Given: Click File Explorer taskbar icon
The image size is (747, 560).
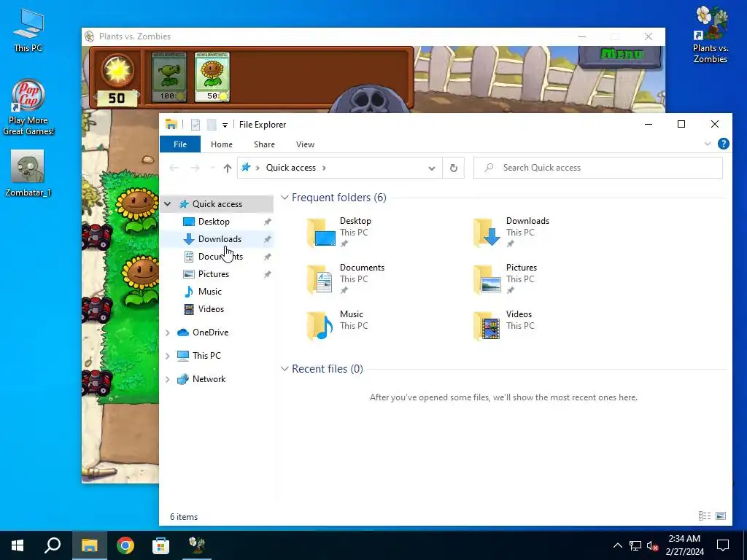Looking at the screenshot, I should click(89, 545).
